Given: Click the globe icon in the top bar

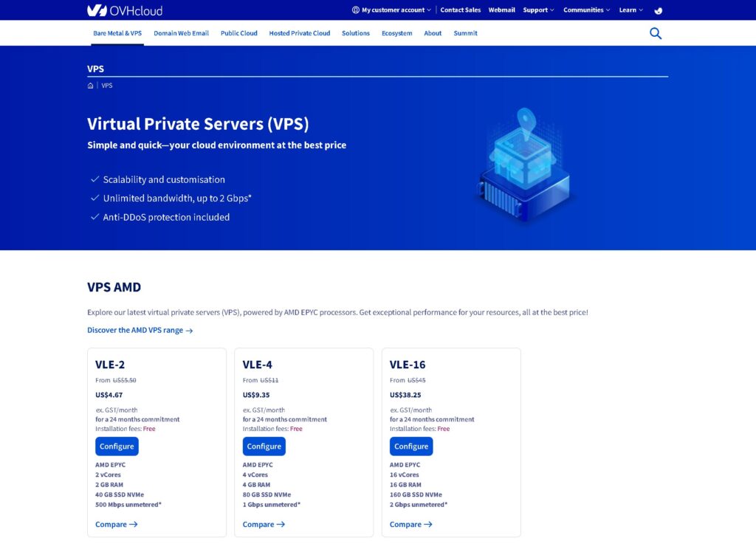Looking at the screenshot, I should point(658,10).
